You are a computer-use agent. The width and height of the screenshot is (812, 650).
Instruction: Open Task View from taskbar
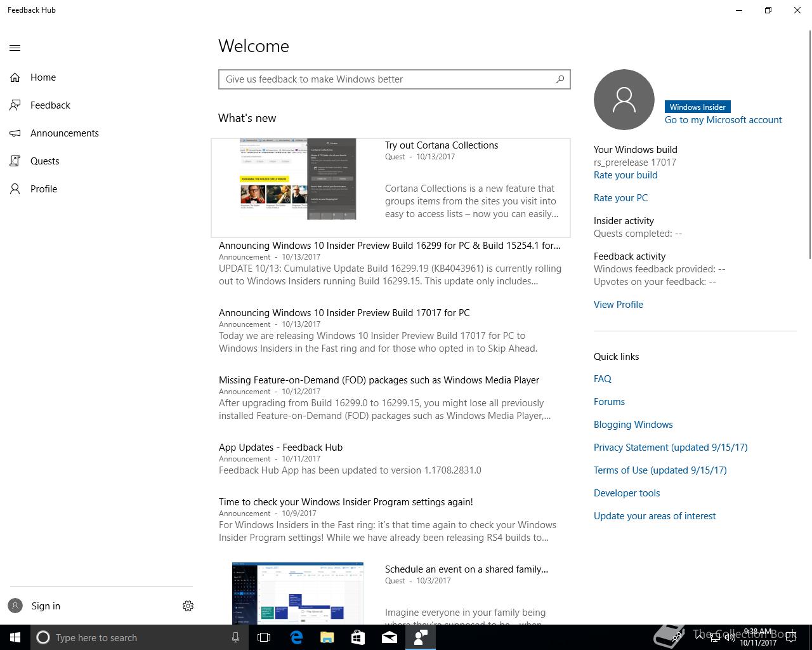264,637
